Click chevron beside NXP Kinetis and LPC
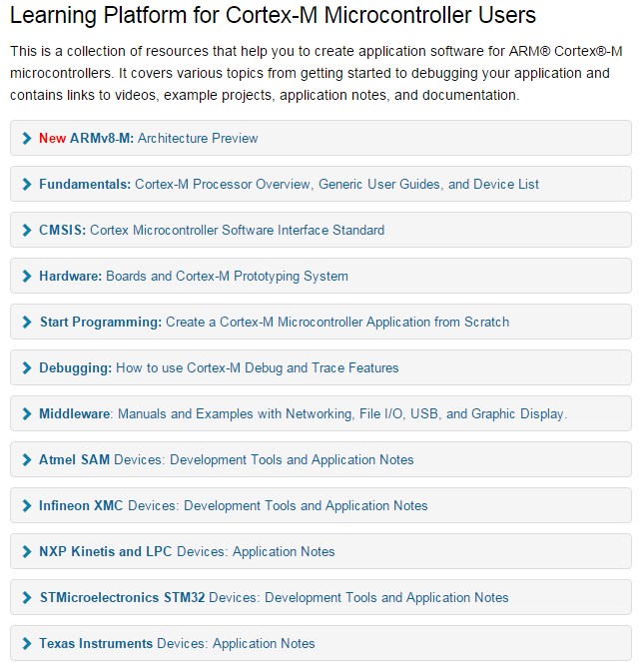Screen dimensions: 644x669 [x=27, y=551]
